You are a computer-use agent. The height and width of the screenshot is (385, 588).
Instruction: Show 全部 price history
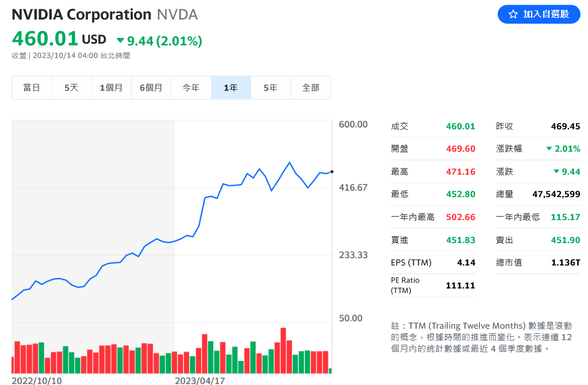(x=310, y=88)
